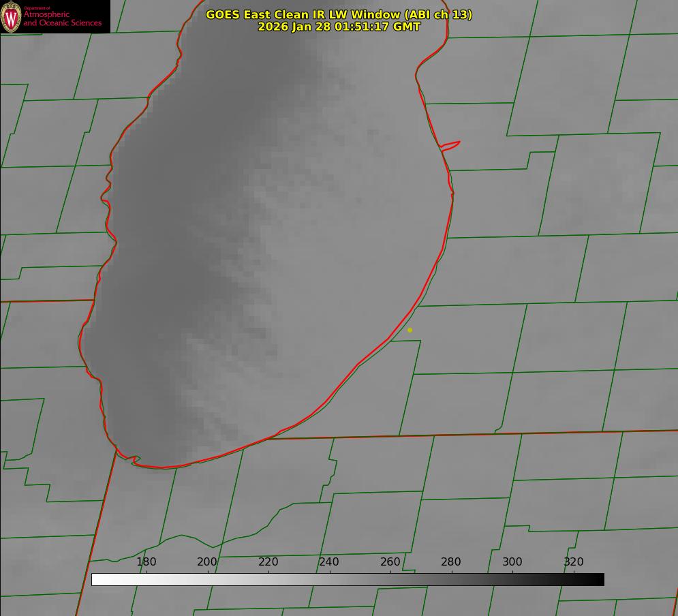Screen dimensions: 678x616
Task: Select the 300 colorbar tick label
Action: click(512, 562)
